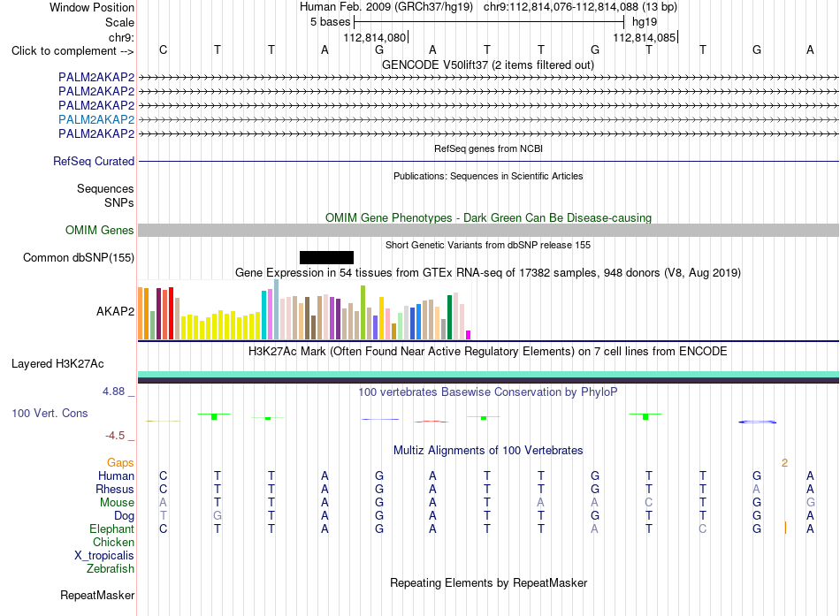Click the Repeating Elements by RepeatMasker title
Image resolution: width=840 pixels, height=616 pixels.
pos(488,582)
